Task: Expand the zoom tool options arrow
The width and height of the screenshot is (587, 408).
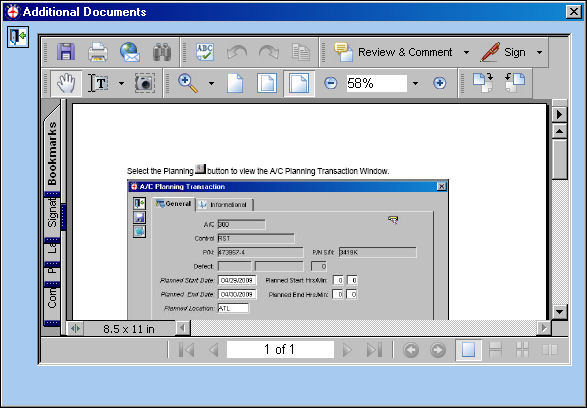Action: tap(212, 83)
